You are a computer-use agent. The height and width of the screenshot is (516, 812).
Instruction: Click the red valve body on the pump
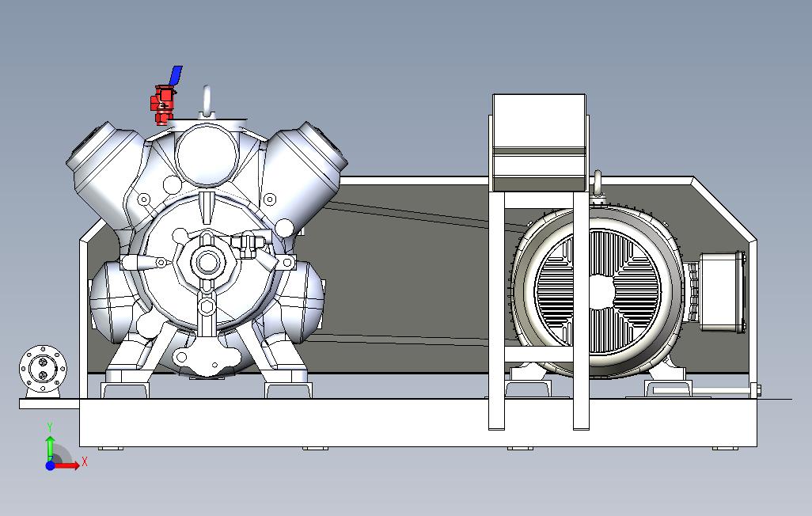click(x=162, y=104)
